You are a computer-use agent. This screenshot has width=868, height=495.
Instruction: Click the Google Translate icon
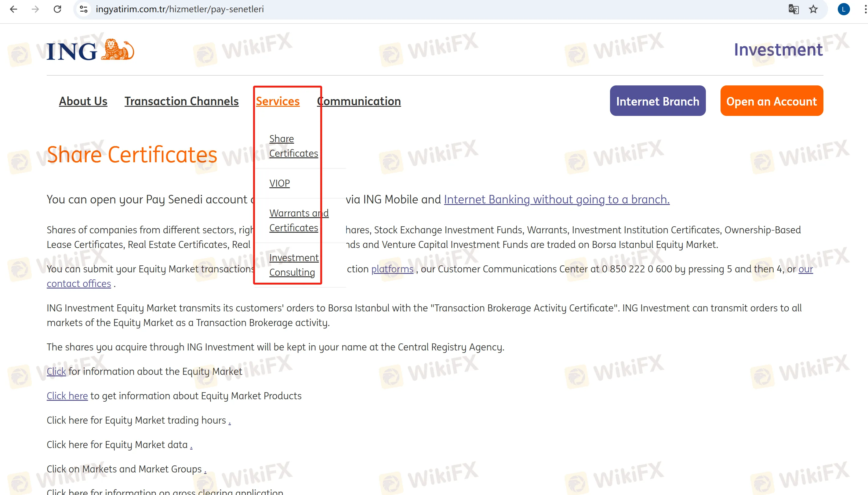click(x=793, y=9)
